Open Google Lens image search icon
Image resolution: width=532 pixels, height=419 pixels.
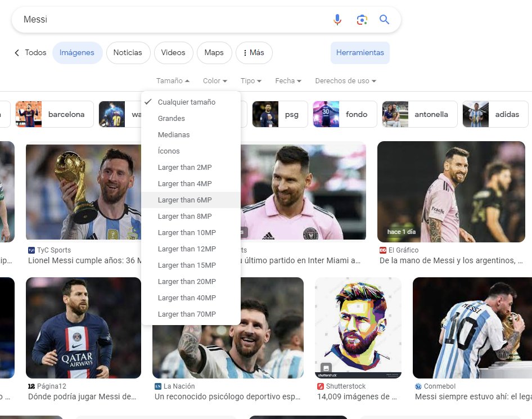[x=362, y=20]
